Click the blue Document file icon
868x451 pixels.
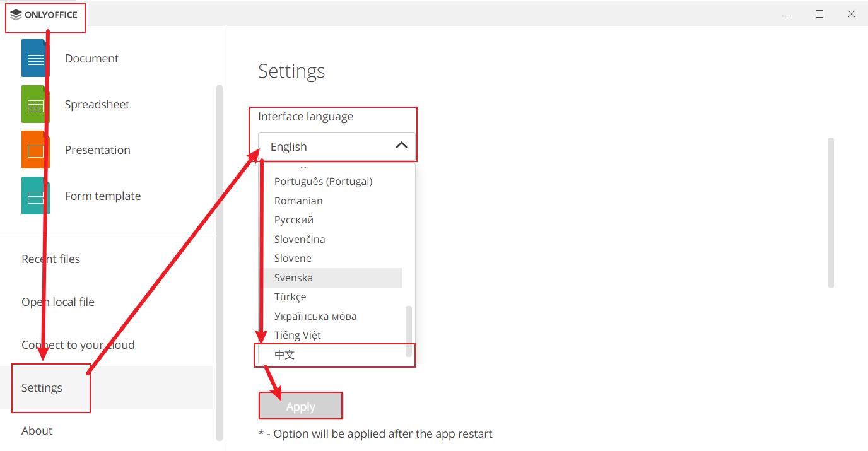35,59
